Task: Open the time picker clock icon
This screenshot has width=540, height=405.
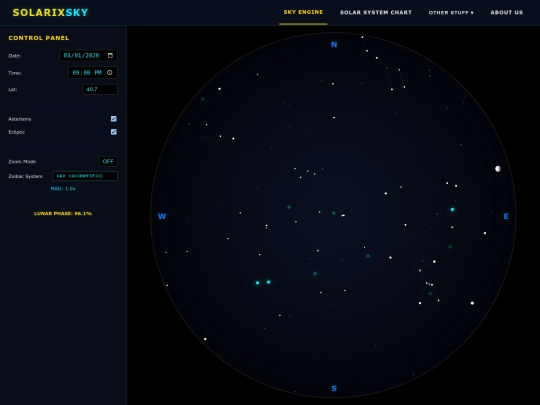Action: tap(110, 73)
